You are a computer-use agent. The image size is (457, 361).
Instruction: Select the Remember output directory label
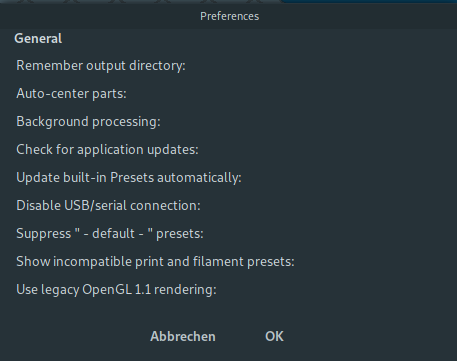coord(101,66)
